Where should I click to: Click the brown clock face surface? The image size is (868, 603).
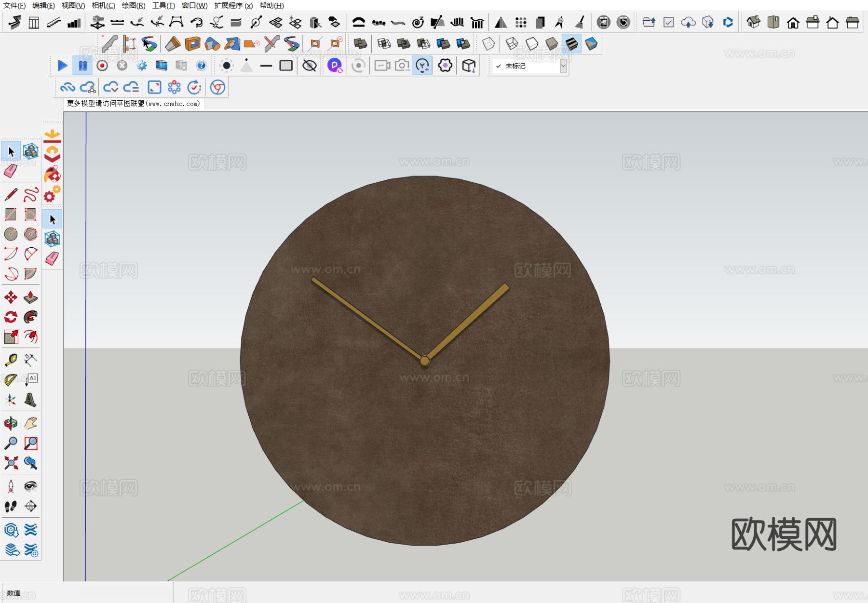coord(424,434)
